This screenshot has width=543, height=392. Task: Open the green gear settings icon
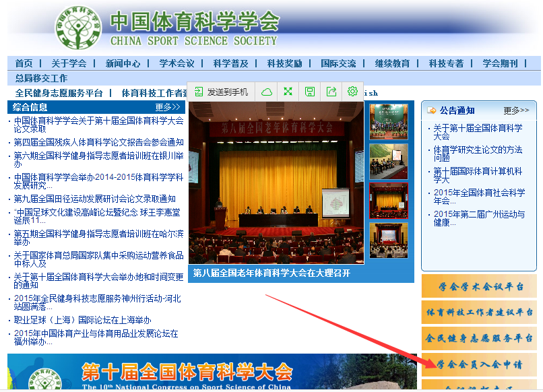tap(352, 92)
